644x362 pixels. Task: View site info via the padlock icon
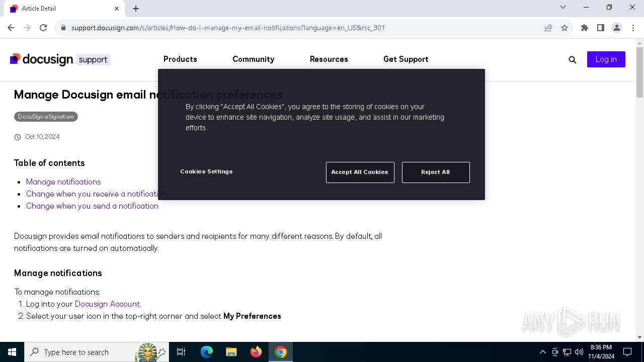pyautogui.click(x=63, y=28)
